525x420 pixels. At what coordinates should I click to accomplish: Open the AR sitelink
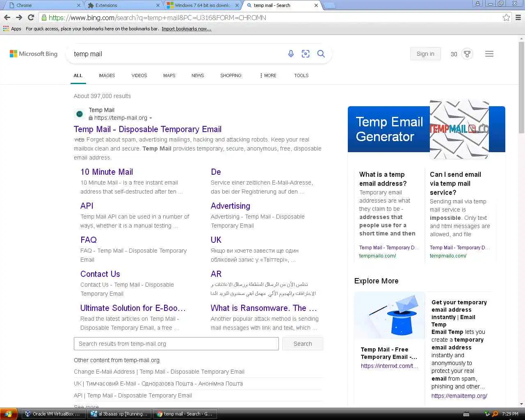(216, 274)
